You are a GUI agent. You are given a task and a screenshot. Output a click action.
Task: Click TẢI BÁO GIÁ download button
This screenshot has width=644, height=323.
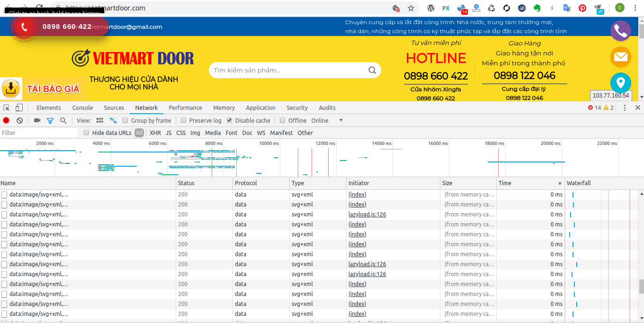click(x=44, y=89)
